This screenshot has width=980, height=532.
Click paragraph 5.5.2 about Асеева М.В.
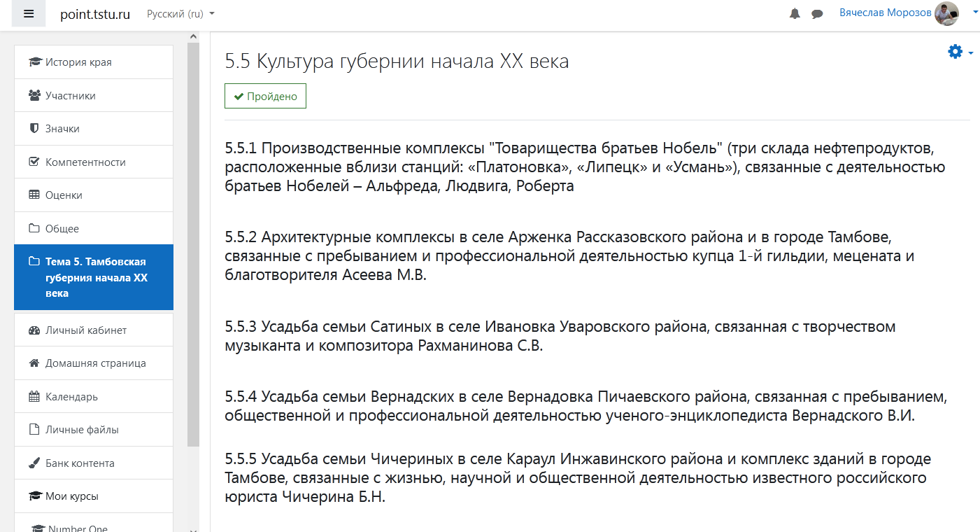(x=569, y=255)
